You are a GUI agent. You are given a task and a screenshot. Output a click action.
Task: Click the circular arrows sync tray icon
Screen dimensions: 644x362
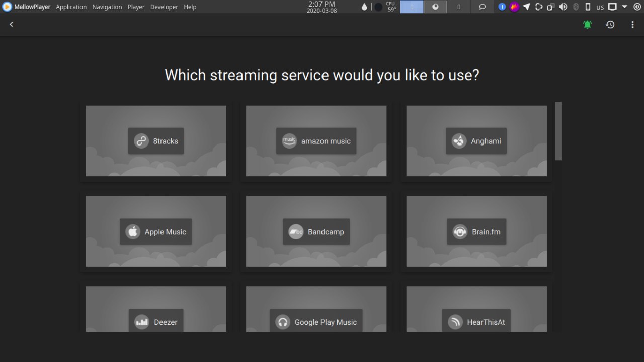click(x=539, y=7)
